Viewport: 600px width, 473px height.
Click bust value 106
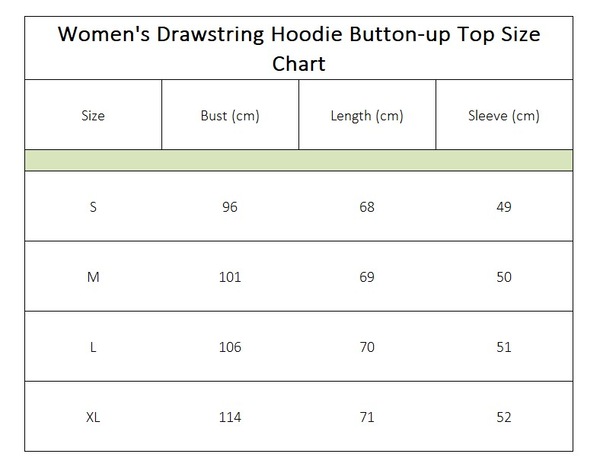[x=230, y=347]
